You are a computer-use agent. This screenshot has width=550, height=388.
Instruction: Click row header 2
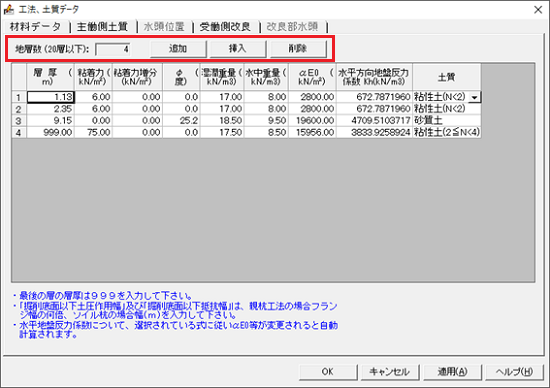click(19, 109)
